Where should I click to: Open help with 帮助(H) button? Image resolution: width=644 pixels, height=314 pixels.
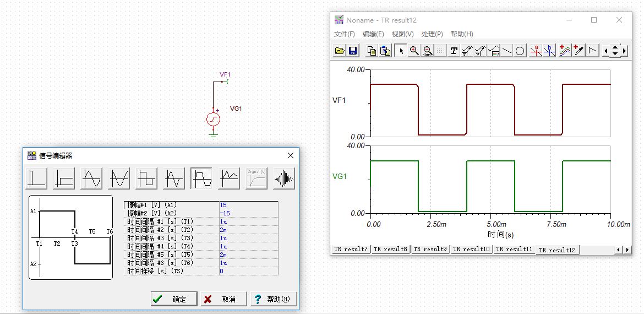(x=274, y=299)
